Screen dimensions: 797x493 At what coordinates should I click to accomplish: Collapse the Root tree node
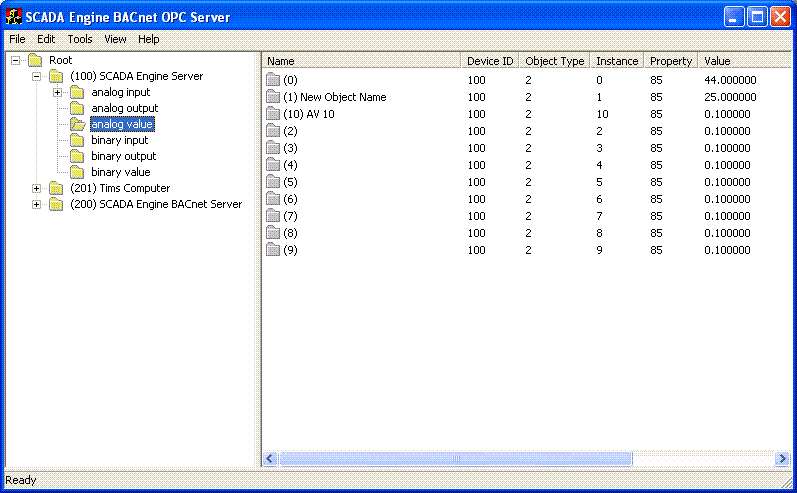tap(16, 60)
